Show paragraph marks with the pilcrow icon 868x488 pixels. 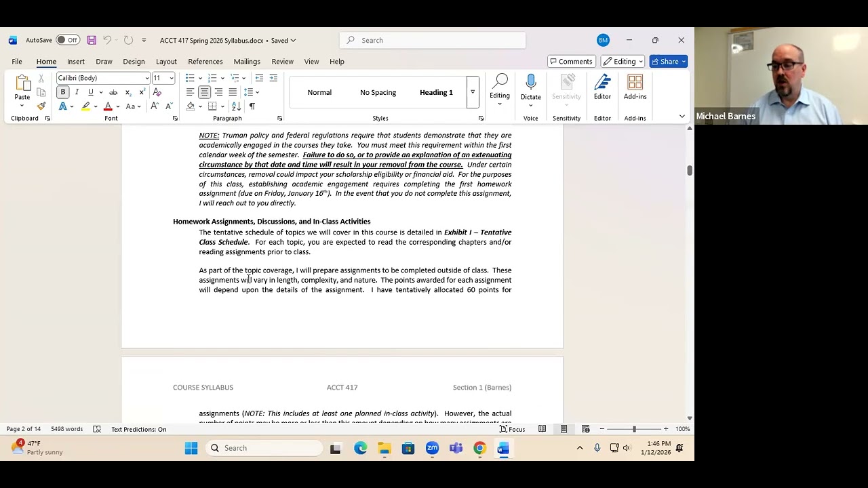click(x=252, y=106)
